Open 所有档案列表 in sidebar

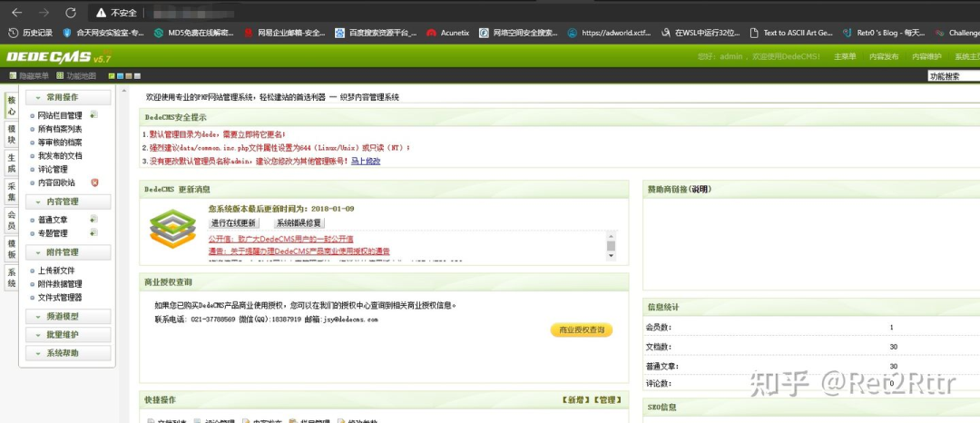pos(60,129)
